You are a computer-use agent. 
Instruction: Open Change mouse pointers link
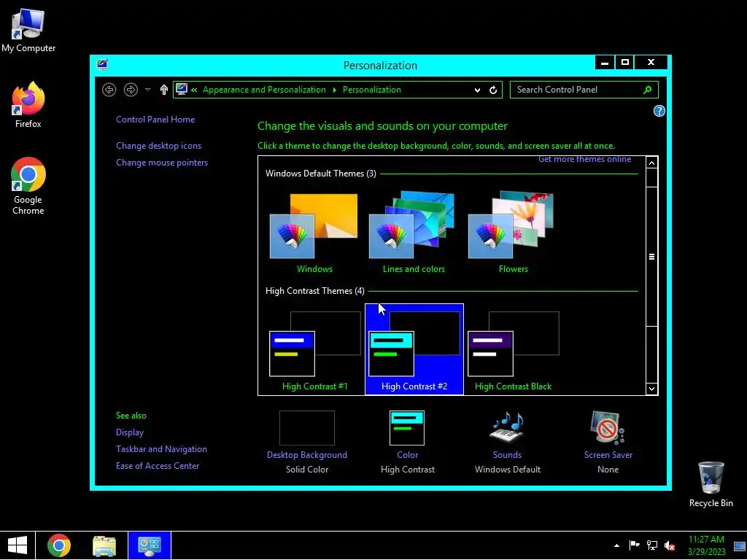pos(162,163)
